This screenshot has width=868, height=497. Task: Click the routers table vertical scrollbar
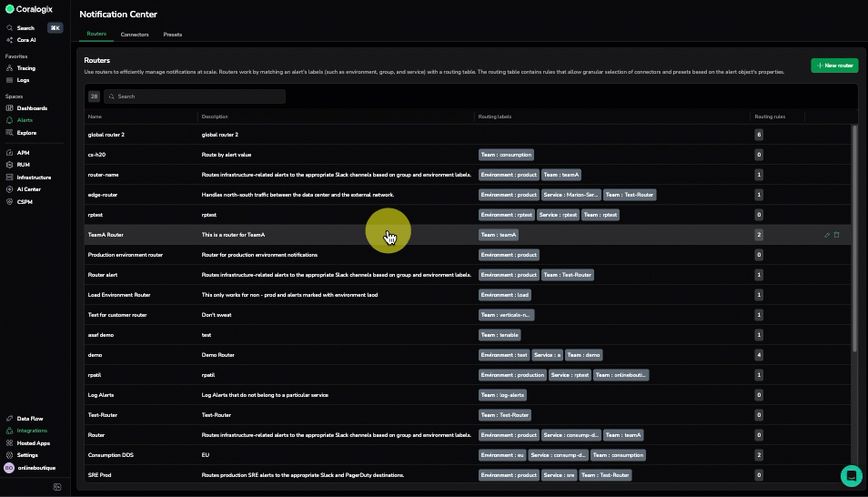[854, 237]
